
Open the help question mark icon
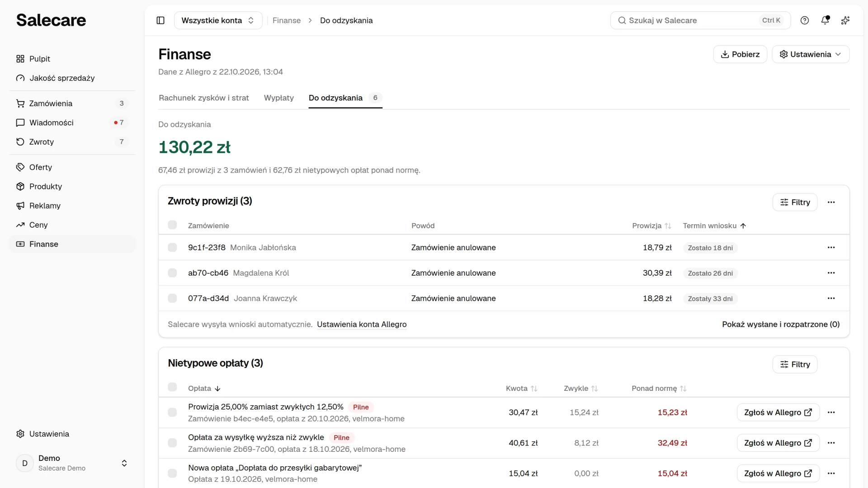pos(805,20)
